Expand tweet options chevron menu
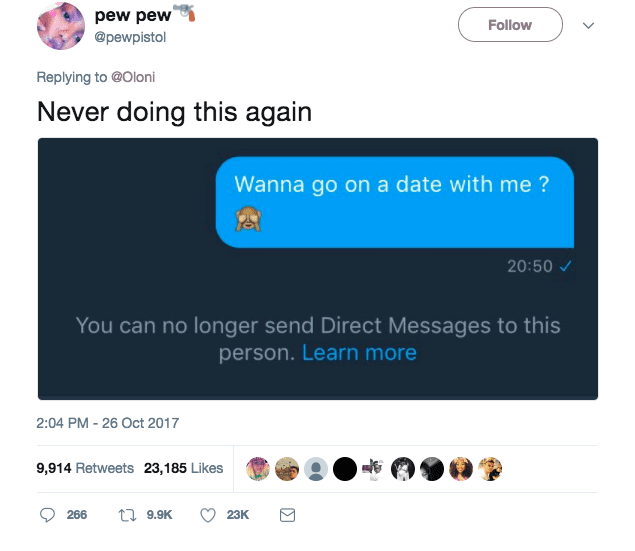The image size is (635, 551). [588, 26]
